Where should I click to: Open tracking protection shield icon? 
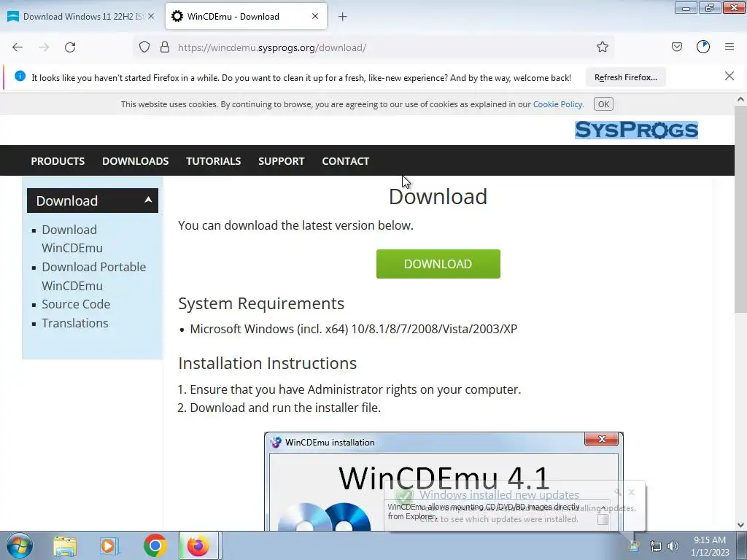[x=144, y=47]
